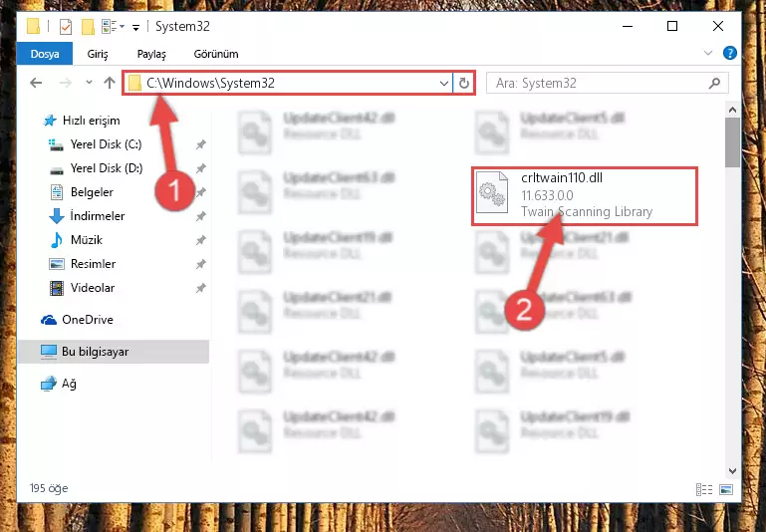Viewport: 766px width, 532px height.
Task: Click the New folder quick access icon
Action: point(88,26)
